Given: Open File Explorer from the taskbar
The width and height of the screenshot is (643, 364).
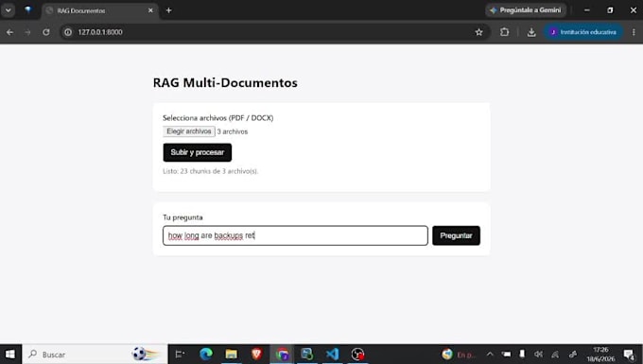Looking at the screenshot, I should point(231,355).
